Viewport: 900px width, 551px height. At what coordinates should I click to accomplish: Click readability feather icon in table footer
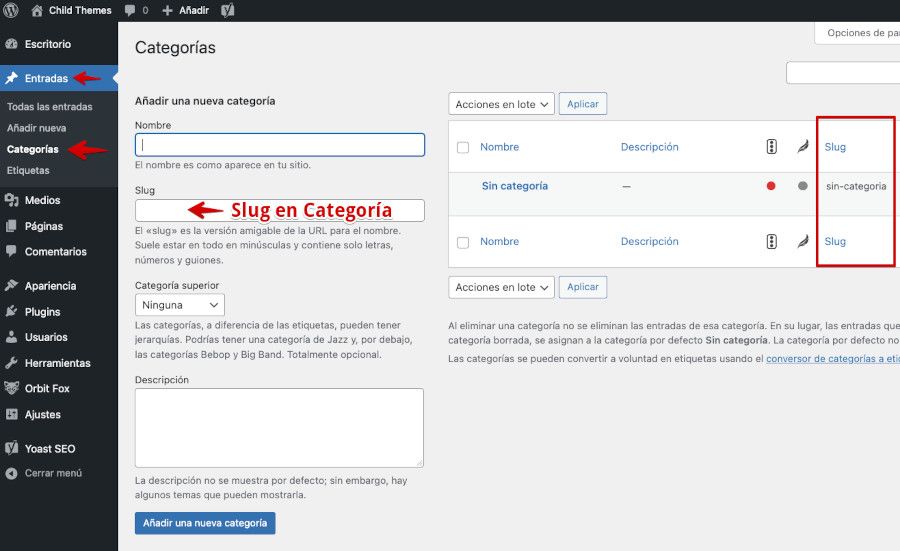(x=802, y=241)
